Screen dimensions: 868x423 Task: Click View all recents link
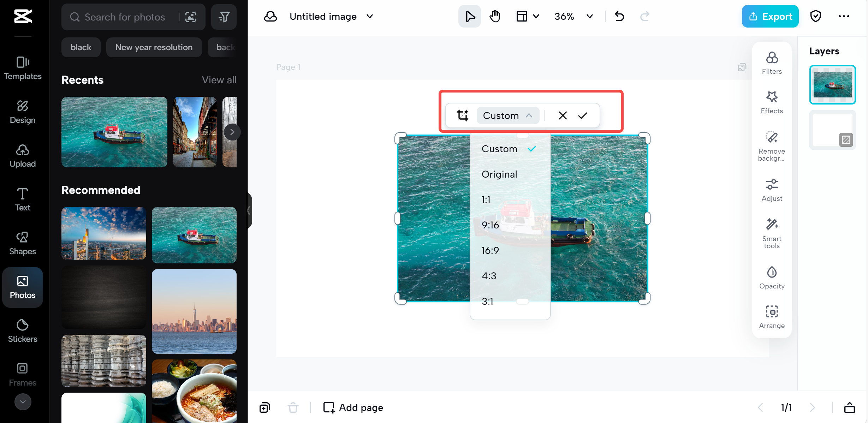coord(219,80)
